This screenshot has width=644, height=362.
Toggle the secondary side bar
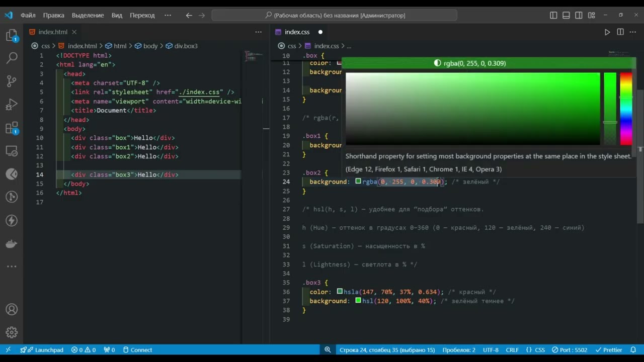pos(579,16)
